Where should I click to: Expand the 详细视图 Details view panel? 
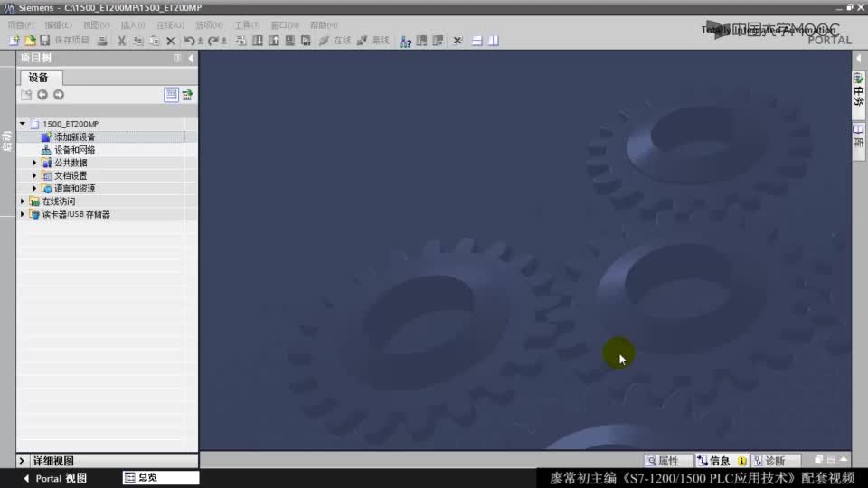click(x=22, y=461)
